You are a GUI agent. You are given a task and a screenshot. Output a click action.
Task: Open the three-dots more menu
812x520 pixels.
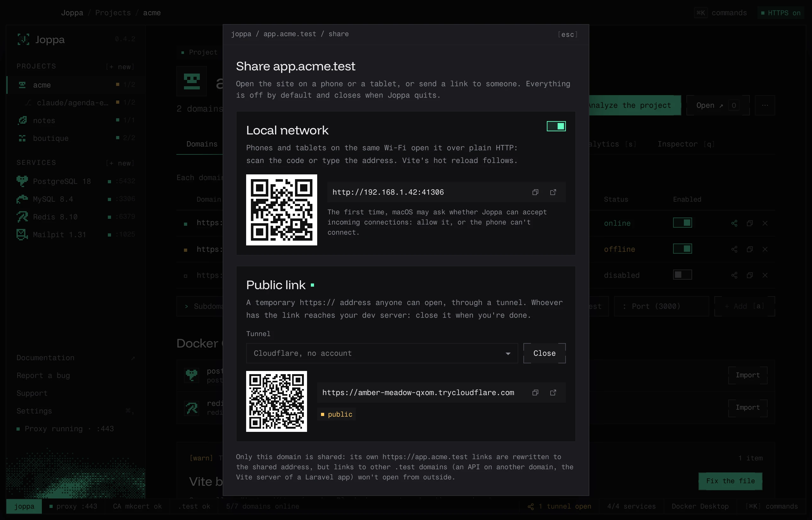[765, 105]
